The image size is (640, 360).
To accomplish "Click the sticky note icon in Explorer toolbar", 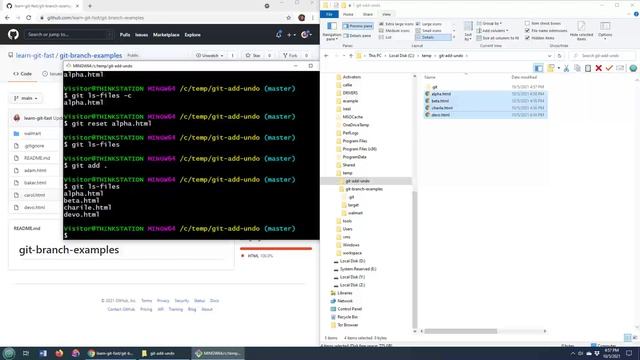I will [x=551, y=68].
